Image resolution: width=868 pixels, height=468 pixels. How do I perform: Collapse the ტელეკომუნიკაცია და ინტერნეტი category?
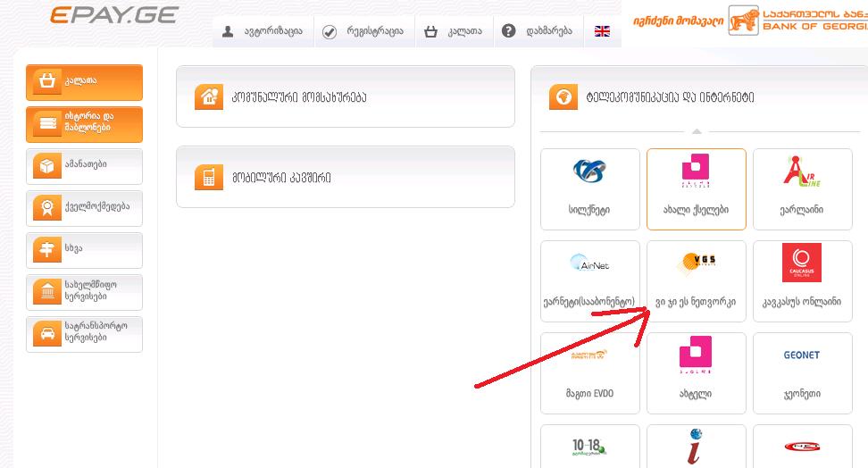coord(699,97)
